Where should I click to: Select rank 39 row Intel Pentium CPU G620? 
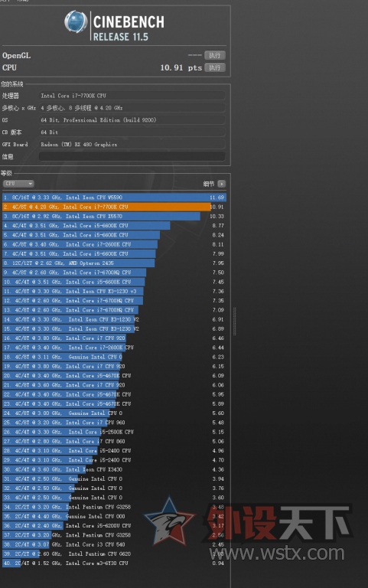click(114, 554)
